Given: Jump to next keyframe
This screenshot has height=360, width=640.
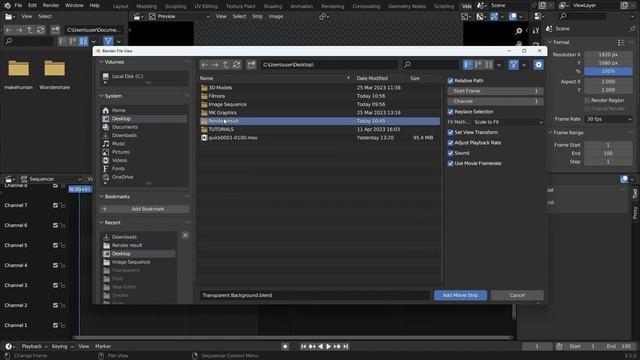Looking at the screenshot, I should [337, 347].
